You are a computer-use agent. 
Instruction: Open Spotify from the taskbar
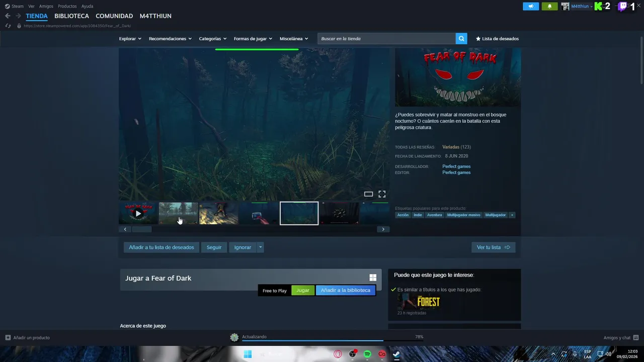tap(367, 354)
